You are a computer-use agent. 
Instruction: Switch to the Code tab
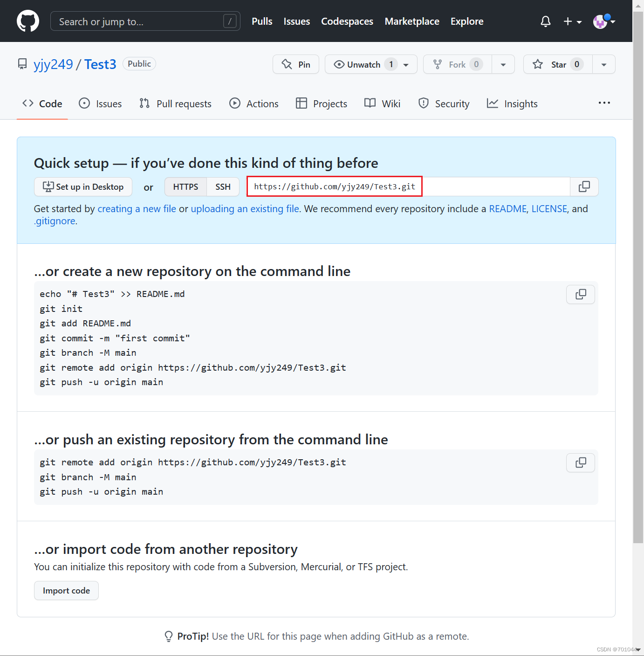42,104
